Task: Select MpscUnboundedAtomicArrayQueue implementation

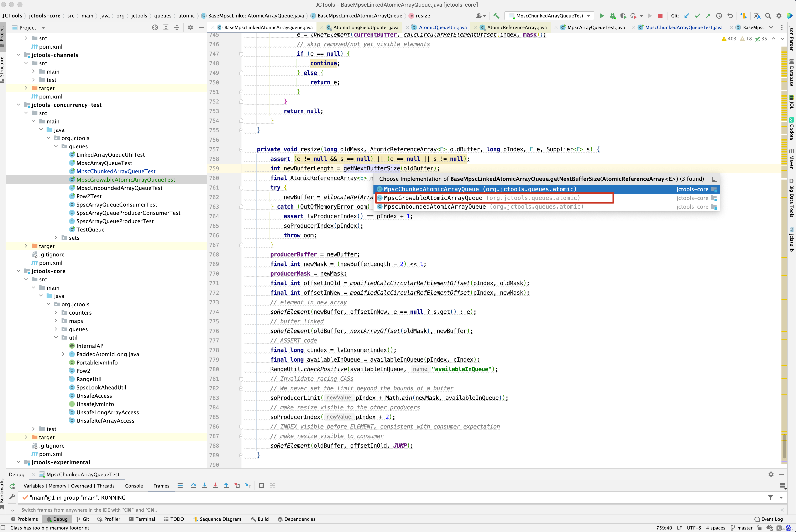Action: tap(546, 207)
